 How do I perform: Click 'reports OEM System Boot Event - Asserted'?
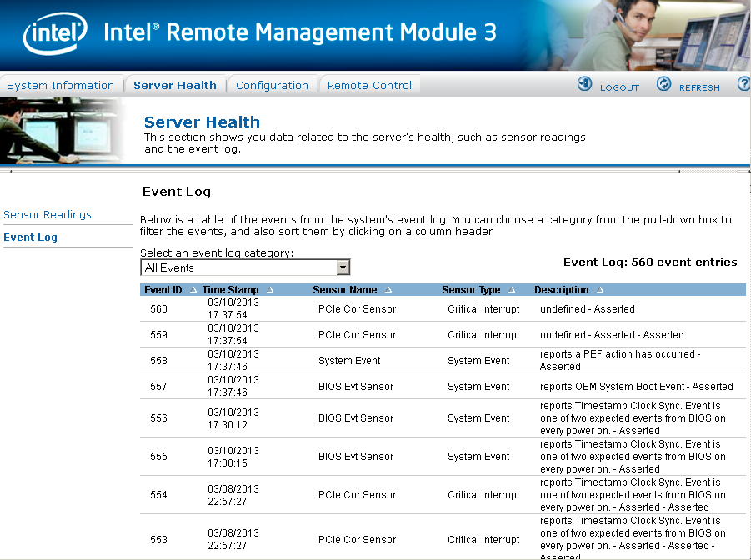click(x=637, y=387)
